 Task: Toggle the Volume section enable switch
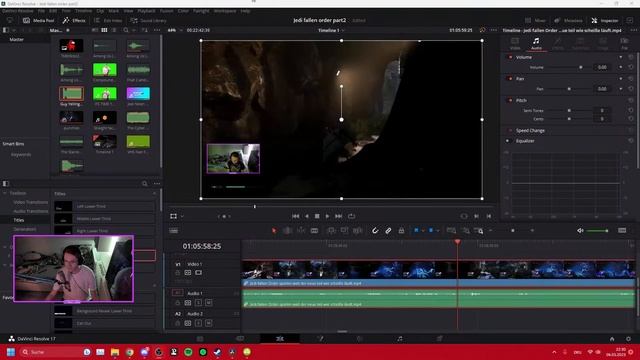pyautogui.click(x=510, y=57)
